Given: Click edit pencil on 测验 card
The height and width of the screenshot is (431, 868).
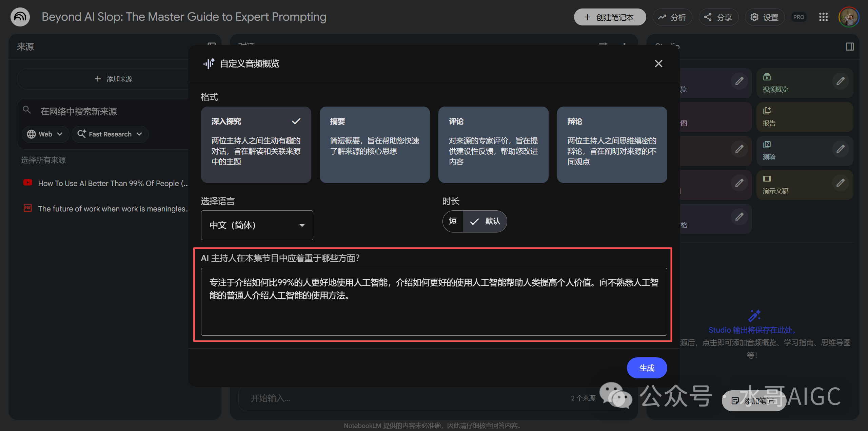Looking at the screenshot, I should 840,149.
